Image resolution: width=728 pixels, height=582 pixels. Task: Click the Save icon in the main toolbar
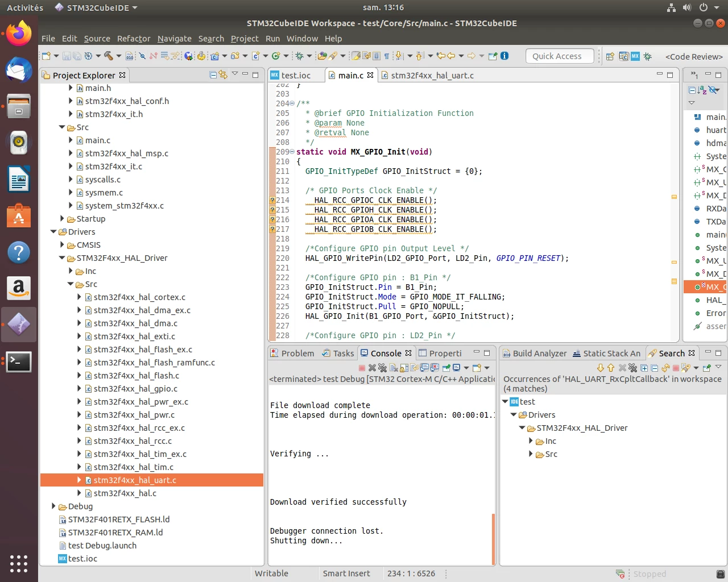point(67,56)
